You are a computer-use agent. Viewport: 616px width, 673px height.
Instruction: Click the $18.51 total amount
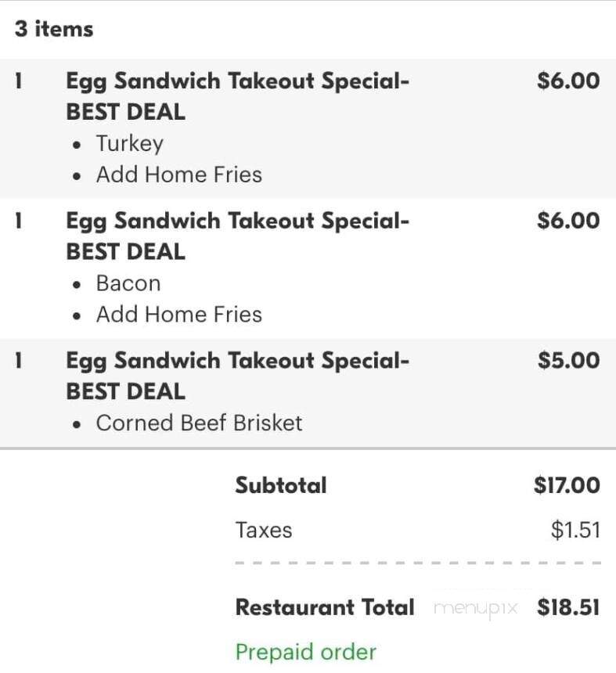(568, 607)
